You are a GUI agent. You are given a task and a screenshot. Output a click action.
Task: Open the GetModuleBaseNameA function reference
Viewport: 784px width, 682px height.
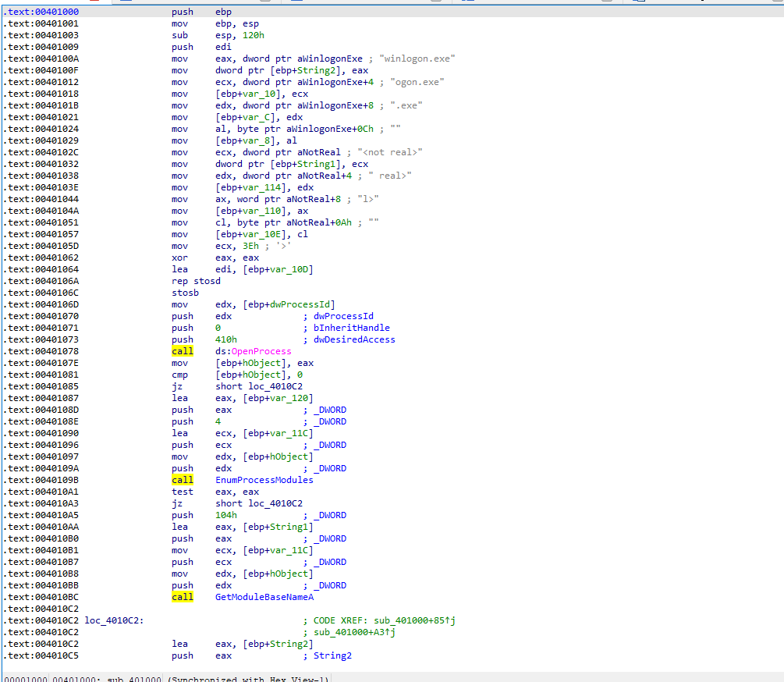coord(264,598)
